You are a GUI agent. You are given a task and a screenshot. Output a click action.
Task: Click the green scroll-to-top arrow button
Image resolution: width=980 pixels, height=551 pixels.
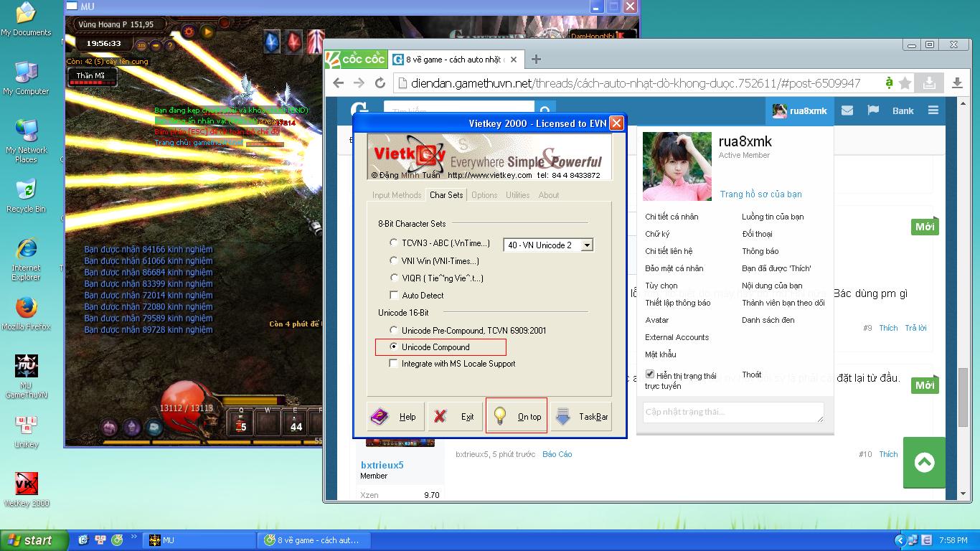pyautogui.click(x=925, y=463)
